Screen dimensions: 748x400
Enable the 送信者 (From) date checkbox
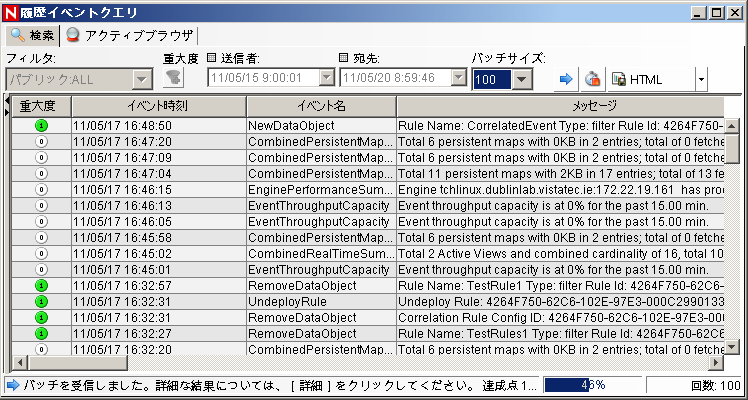tap(212, 58)
